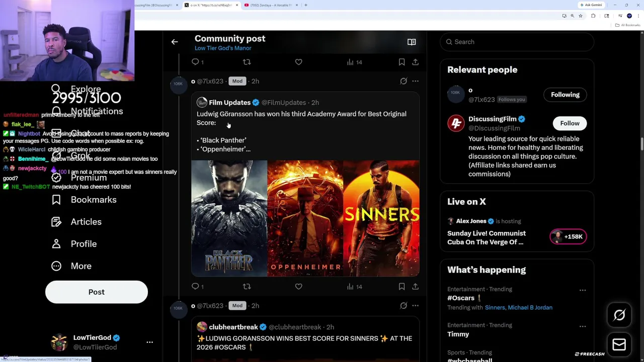Screen dimensions: 644x362
Task: Click the Mod badge on the clubheartbreak repost
Action: (x=237, y=306)
